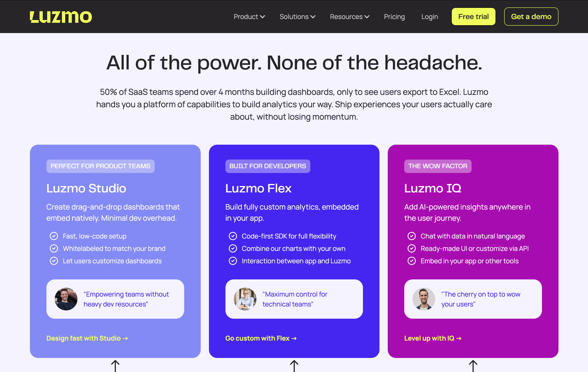Click the Perfect for Product Teams badge

coord(100,166)
